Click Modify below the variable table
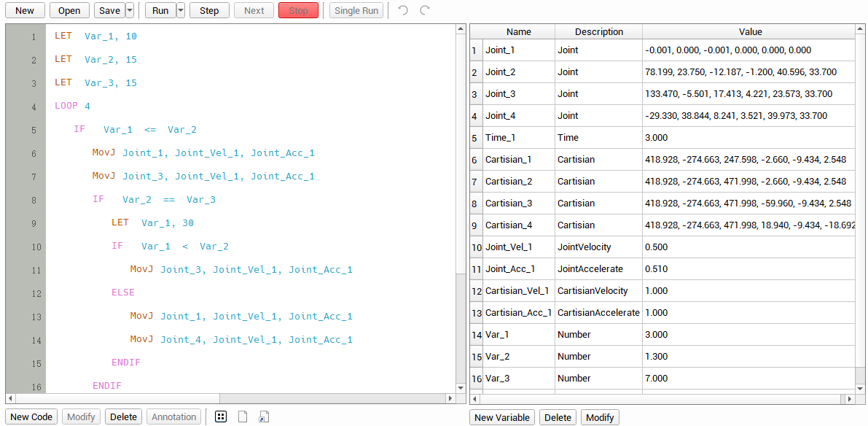The image size is (868, 426). (600, 417)
